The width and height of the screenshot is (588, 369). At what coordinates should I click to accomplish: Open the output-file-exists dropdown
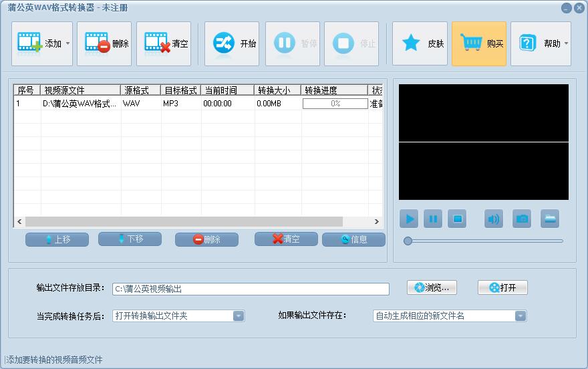point(520,316)
